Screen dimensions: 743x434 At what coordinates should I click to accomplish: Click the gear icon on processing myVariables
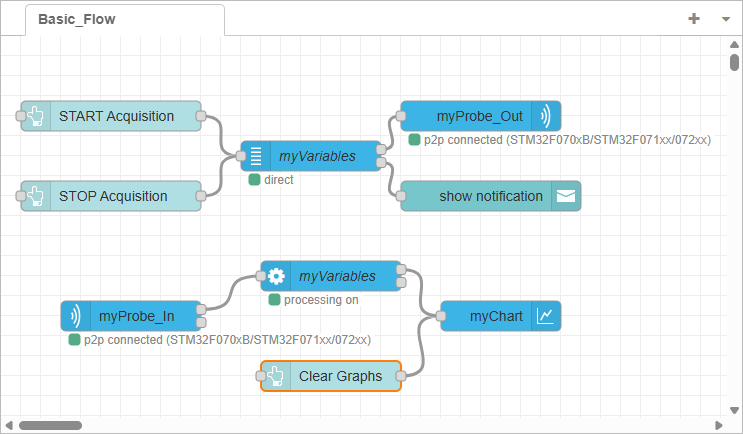click(x=276, y=276)
